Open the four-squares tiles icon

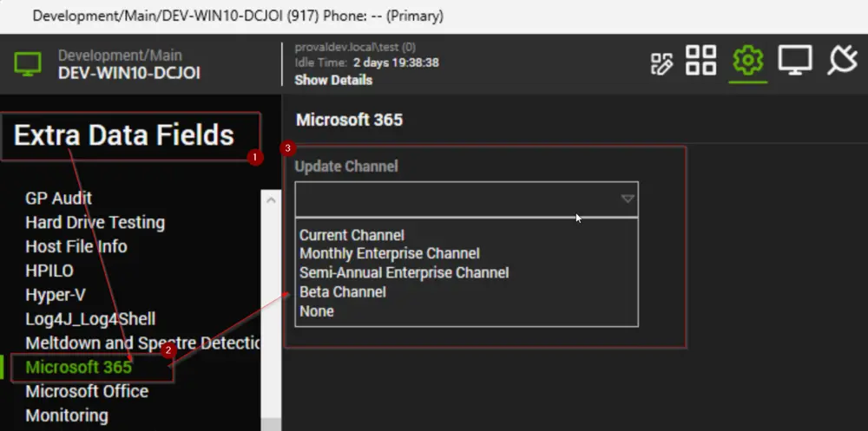(x=700, y=61)
